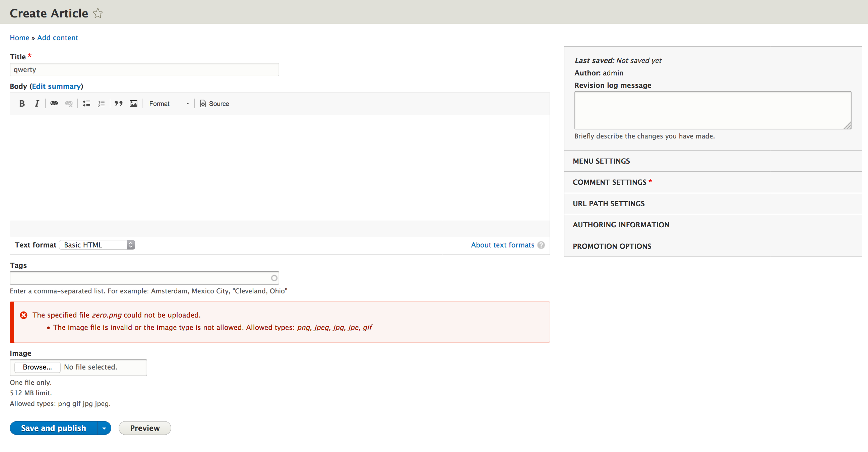Open the Save and publish dropdown arrow

point(104,428)
